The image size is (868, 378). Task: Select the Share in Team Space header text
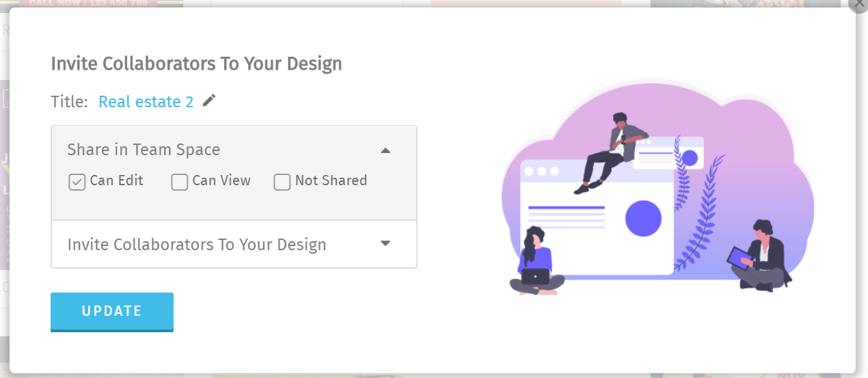click(x=144, y=150)
